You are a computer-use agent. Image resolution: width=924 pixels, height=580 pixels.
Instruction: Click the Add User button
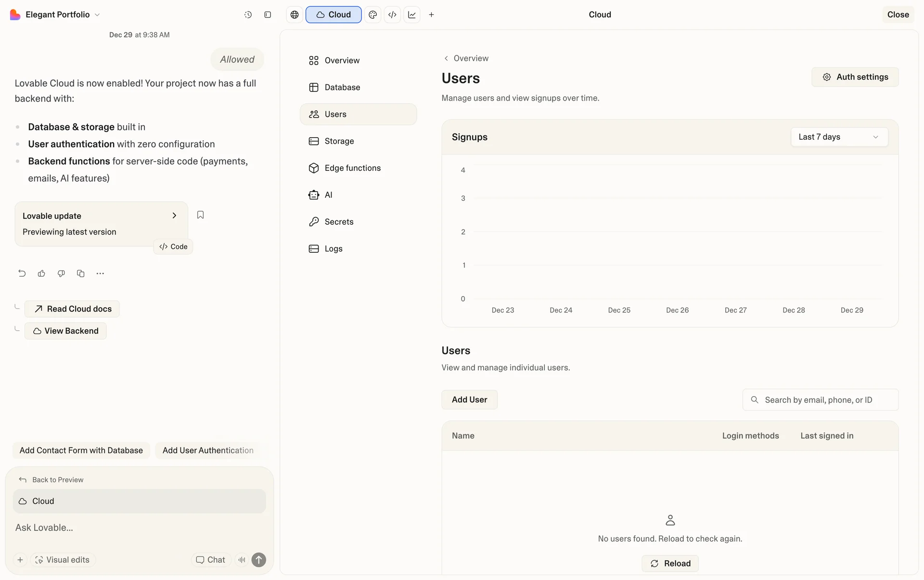(x=469, y=400)
